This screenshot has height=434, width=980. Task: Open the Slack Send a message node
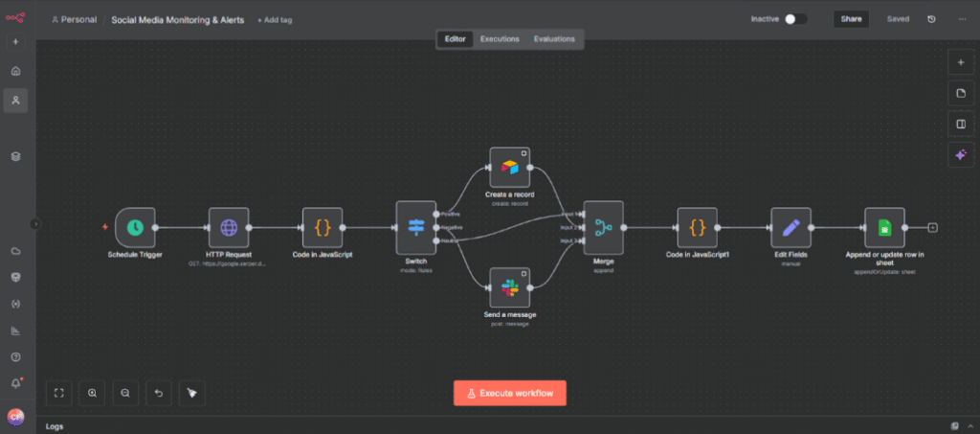click(509, 287)
